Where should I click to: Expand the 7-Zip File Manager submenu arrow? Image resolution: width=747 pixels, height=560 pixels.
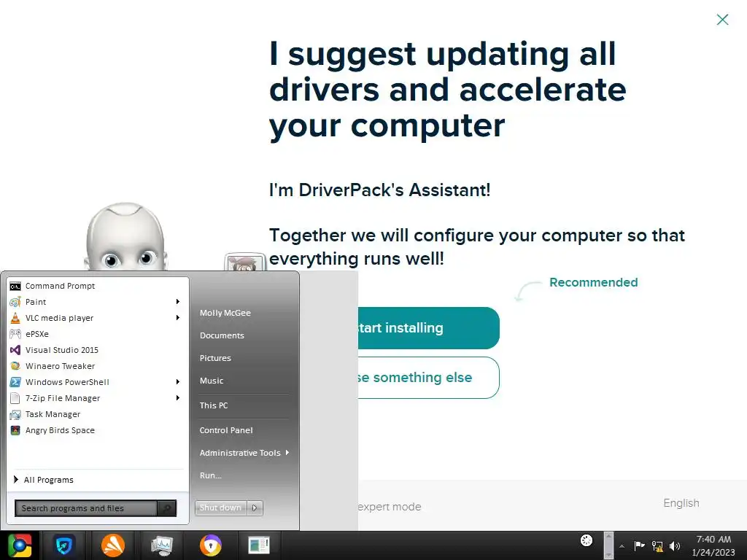pos(178,397)
